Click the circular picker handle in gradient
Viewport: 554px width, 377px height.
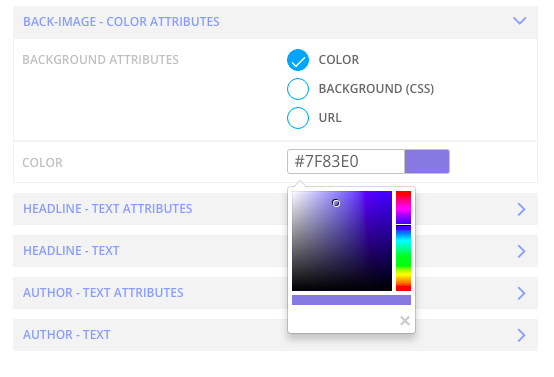[336, 203]
